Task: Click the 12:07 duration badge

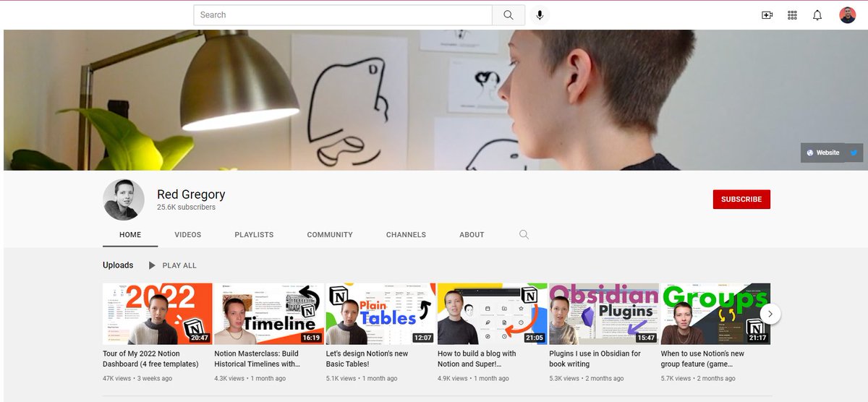Action: coord(422,338)
